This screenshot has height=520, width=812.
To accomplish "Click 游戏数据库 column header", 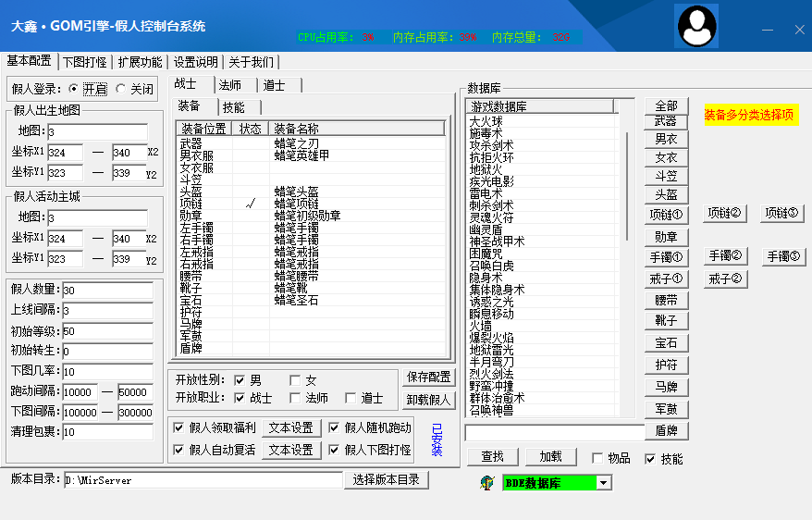I will [x=539, y=106].
